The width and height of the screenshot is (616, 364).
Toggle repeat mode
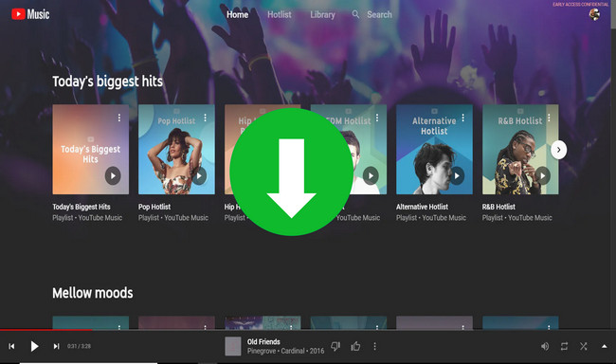pos(564,346)
